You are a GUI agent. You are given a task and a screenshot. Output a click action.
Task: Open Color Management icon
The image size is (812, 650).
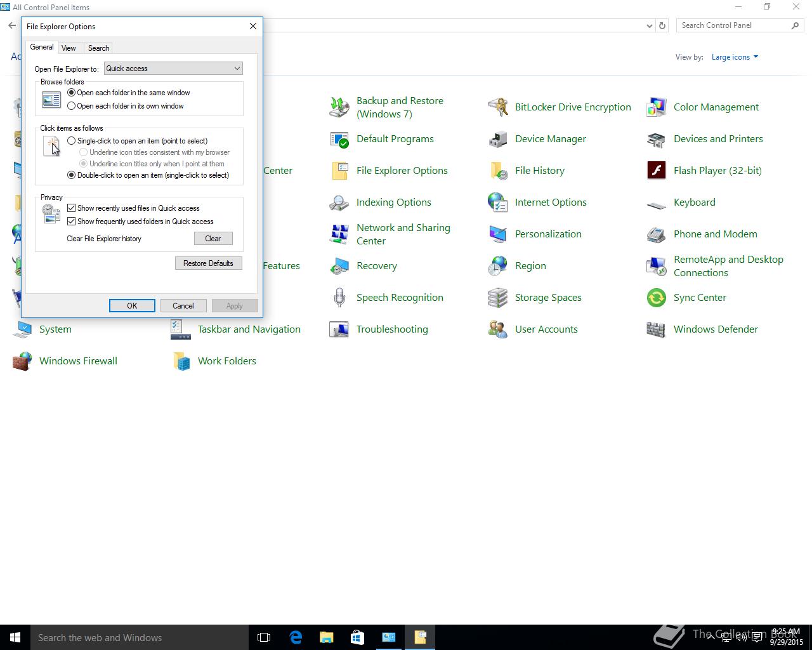click(x=657, y=107)
